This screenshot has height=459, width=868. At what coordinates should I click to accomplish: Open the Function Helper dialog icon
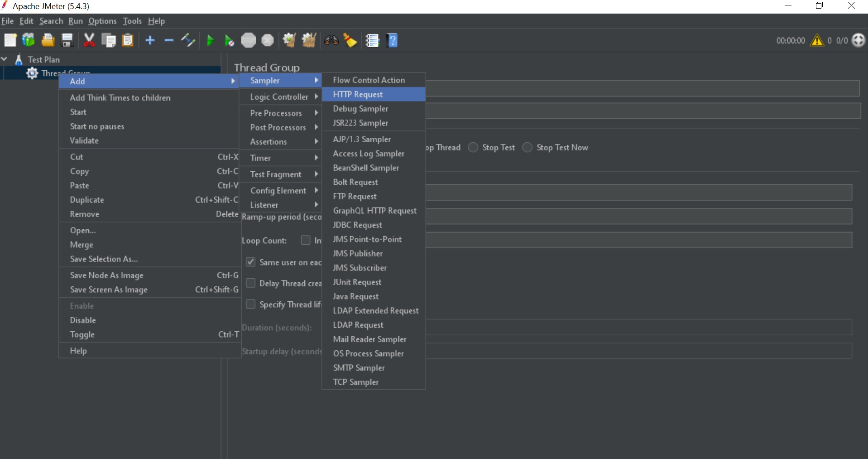coord(372,40)
